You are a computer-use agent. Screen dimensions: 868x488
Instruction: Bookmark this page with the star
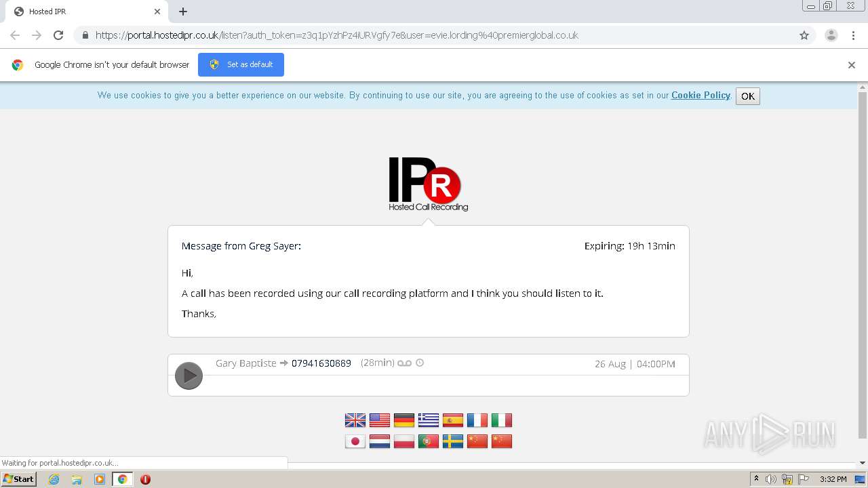(x=804, y=35)
